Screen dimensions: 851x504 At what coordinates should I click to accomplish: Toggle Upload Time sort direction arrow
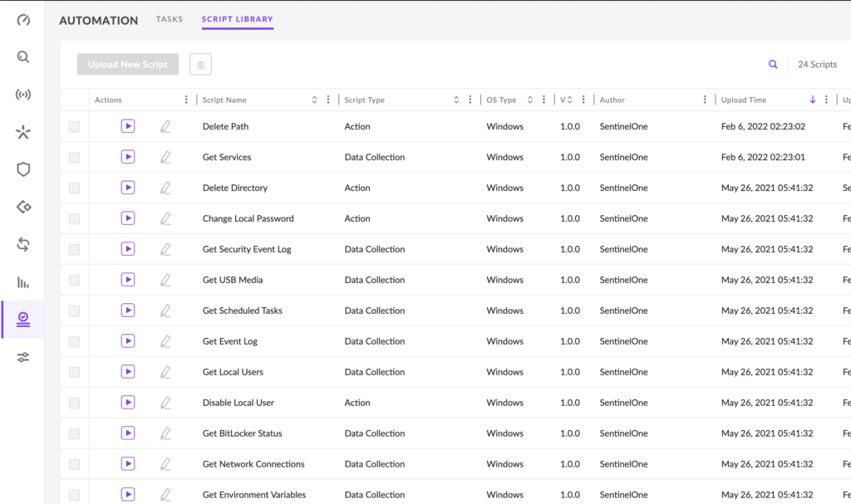(x=812, y=100)
